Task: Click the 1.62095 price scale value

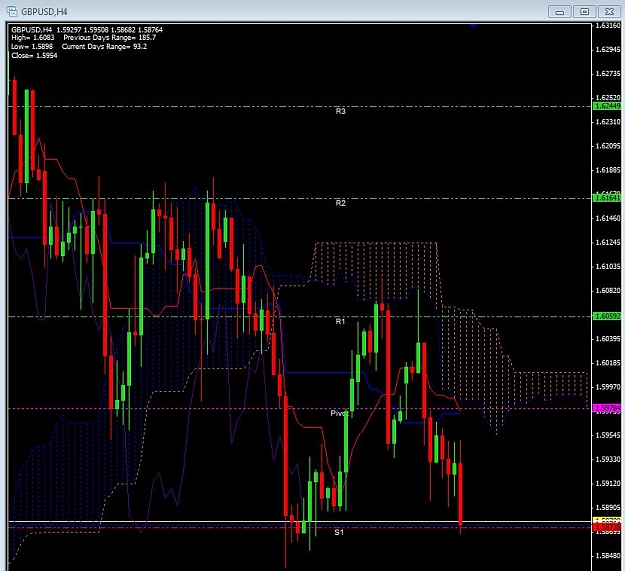Action: [x=608, y=146]
